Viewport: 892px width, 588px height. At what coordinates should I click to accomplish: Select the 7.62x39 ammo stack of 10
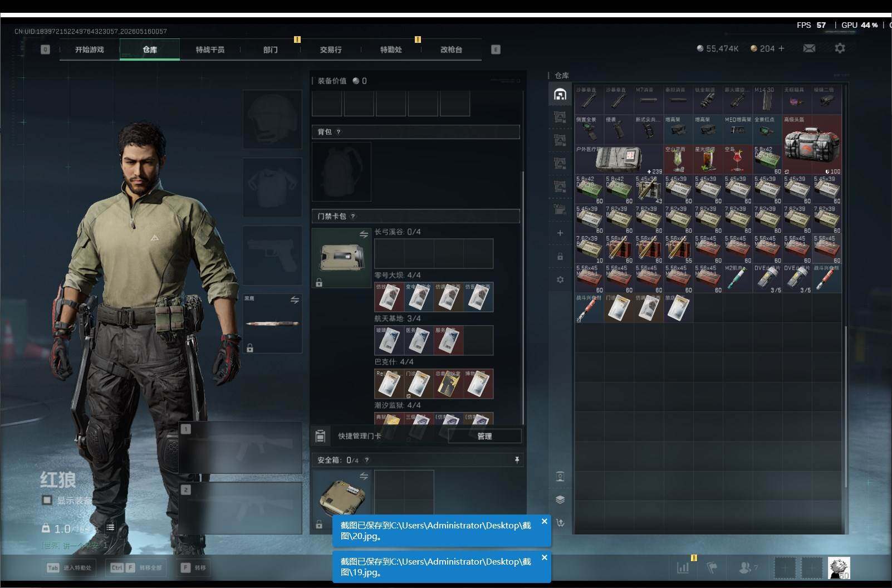589,249
